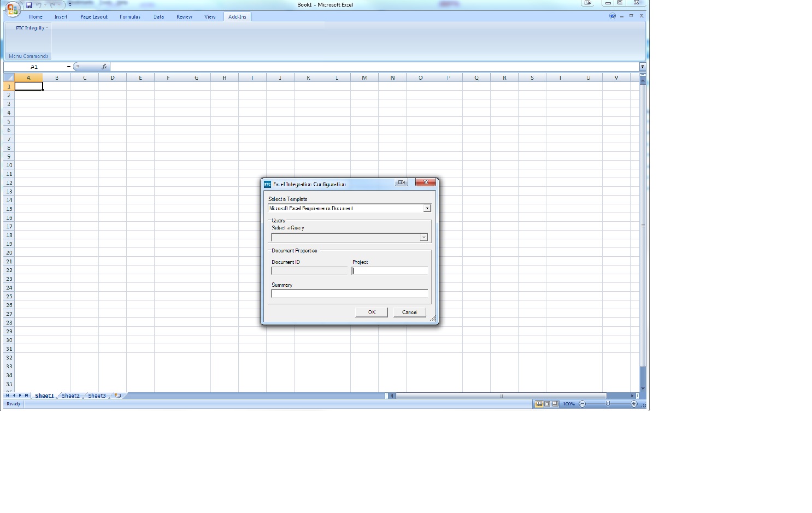Click the Zoom Out minus icon
The image size is (812, 513).
pos(582,404)
